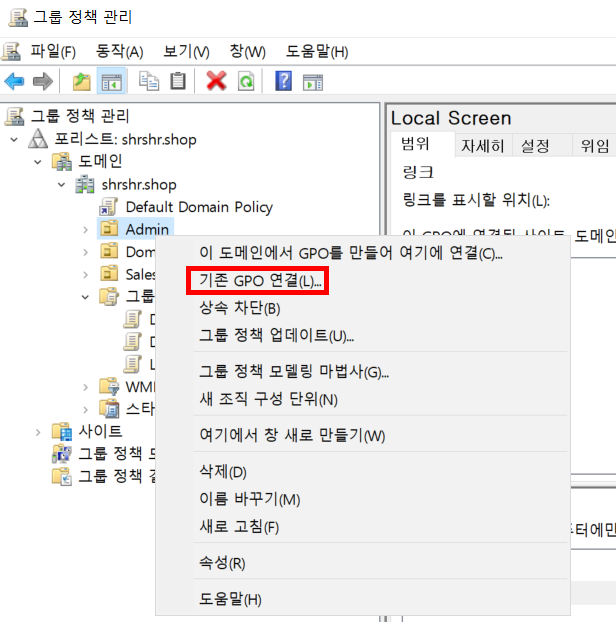Viewport: 616px width, 622px height.
Task: Open the 동작(A) menu
Action: [x=119, y=52]
